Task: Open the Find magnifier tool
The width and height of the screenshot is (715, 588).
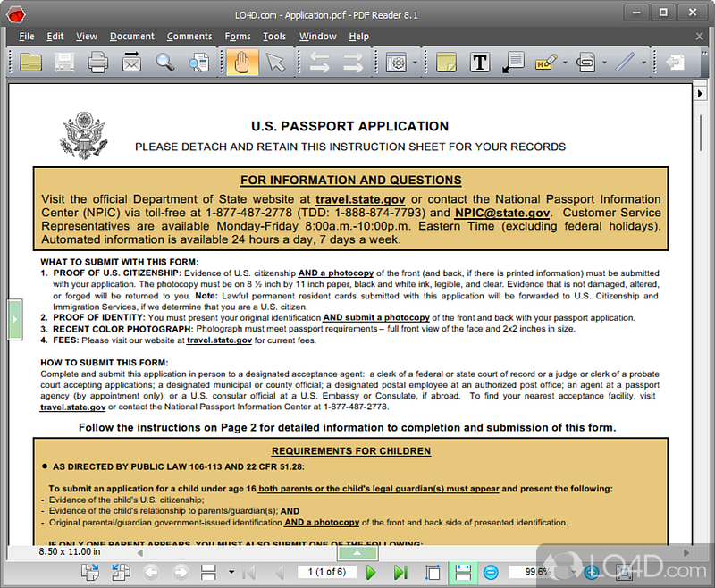Action: click(x=164, y=62)
